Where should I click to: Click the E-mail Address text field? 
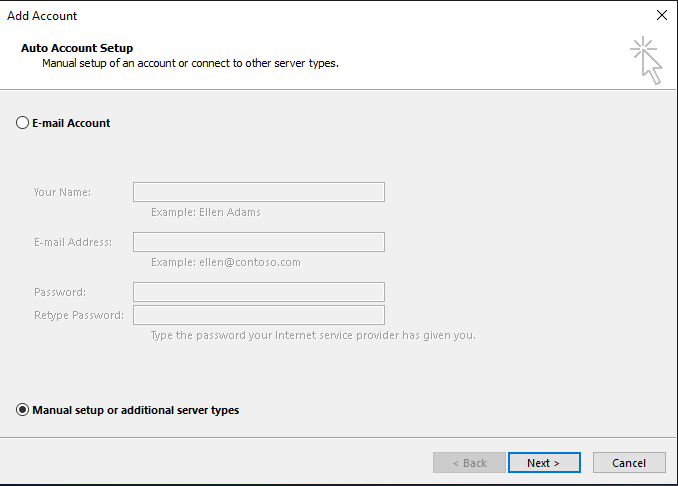(x=259, y=242)
